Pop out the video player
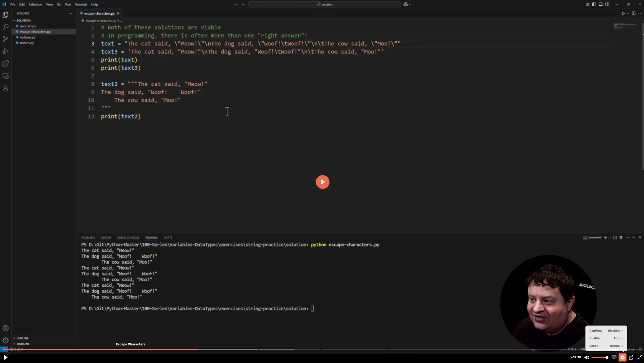The height and width of the screenshot is (363, 644). pyautogui.click(x=631, y=357)
